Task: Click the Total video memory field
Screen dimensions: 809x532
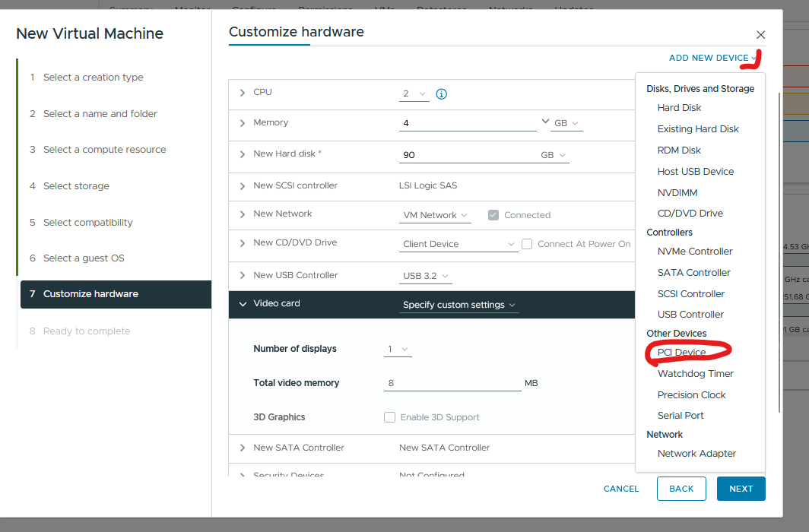Action: click(x=452, y=383)
